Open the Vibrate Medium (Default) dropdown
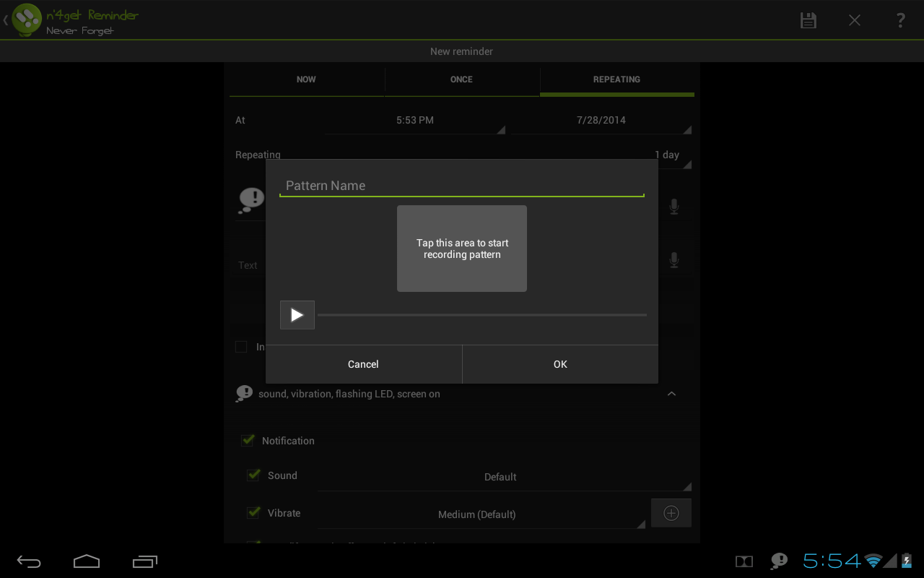Viewport: 924px width, 578px height. (481, 515)
